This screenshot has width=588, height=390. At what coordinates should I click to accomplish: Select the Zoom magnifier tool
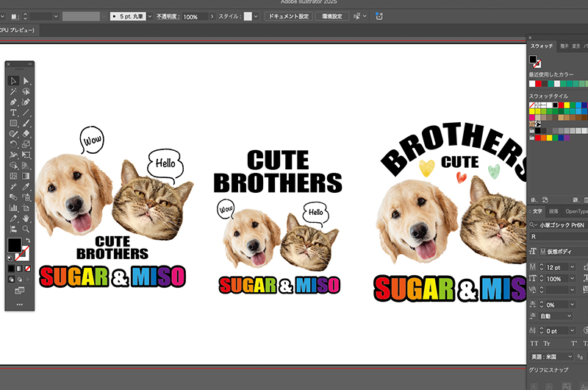pyautogui.click(x=26, y=229)
